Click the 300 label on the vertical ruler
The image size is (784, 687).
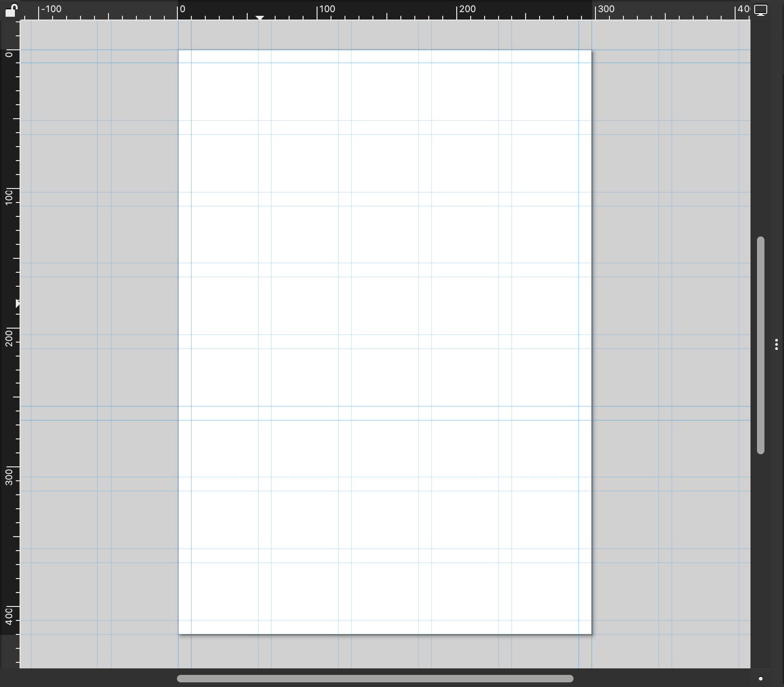click(9, 477)
